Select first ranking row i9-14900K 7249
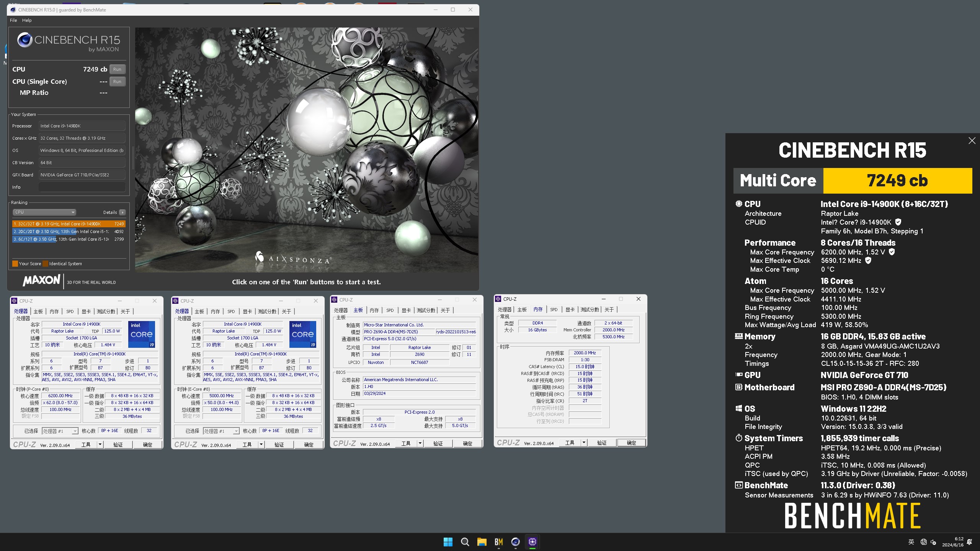 pos(69,224)
